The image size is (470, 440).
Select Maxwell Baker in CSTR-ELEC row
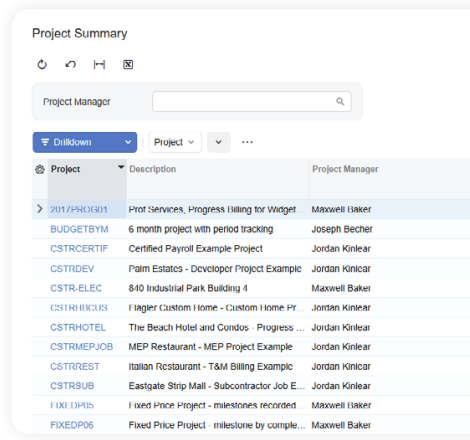tap(341, 288)
